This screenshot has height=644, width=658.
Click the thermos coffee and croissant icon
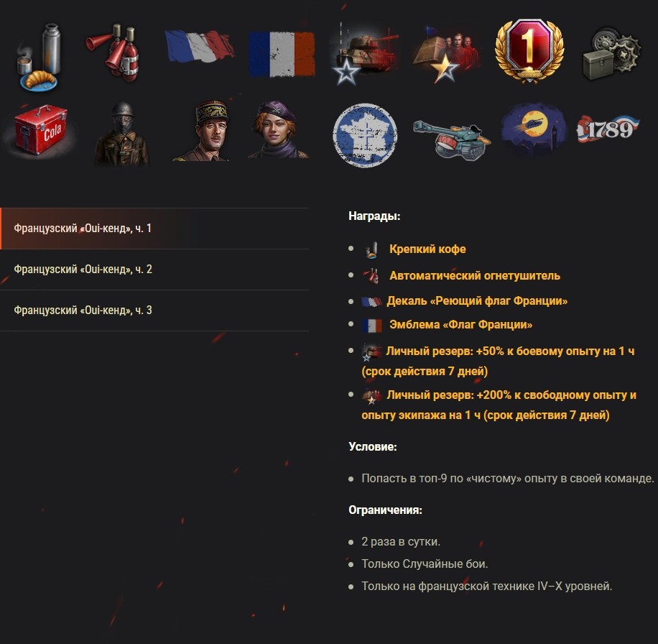coord(38,57)
